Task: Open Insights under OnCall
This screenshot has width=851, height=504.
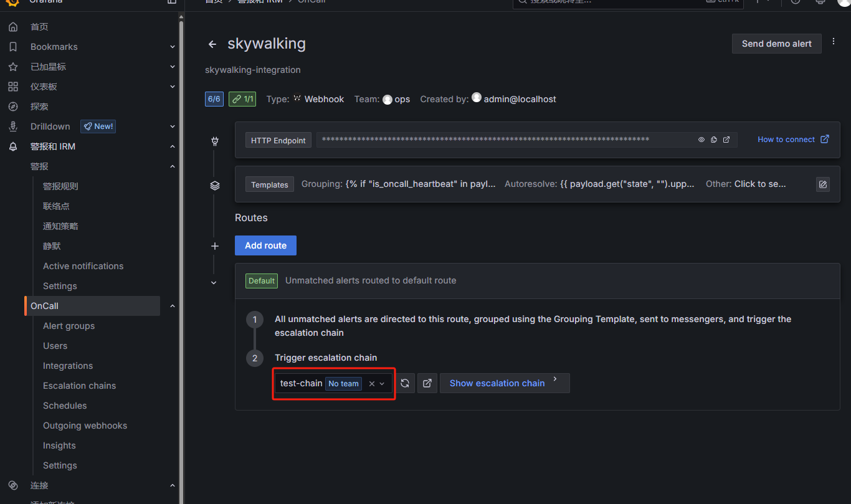Action: point(59,445)
